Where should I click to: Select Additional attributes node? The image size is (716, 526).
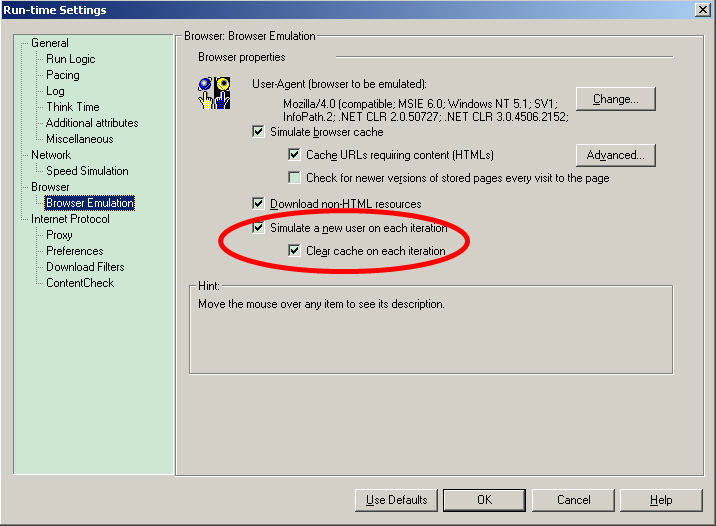click(92, 123)
